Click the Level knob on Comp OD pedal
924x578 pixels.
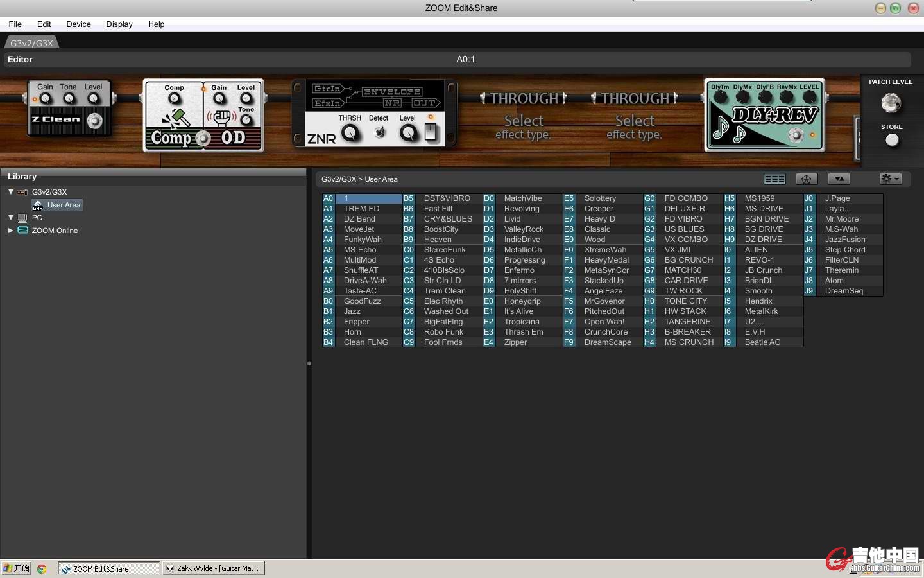(x=246, y=98)
